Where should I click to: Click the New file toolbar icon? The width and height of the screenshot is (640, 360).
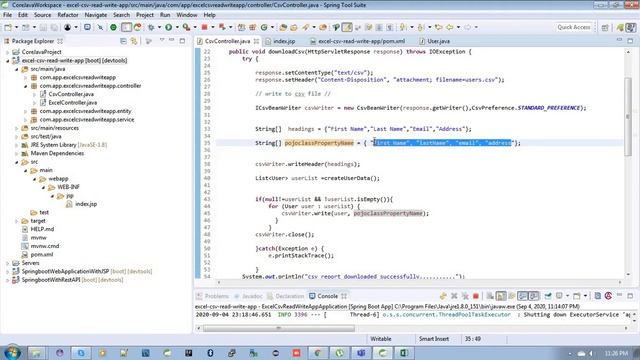tap(8, 27)
